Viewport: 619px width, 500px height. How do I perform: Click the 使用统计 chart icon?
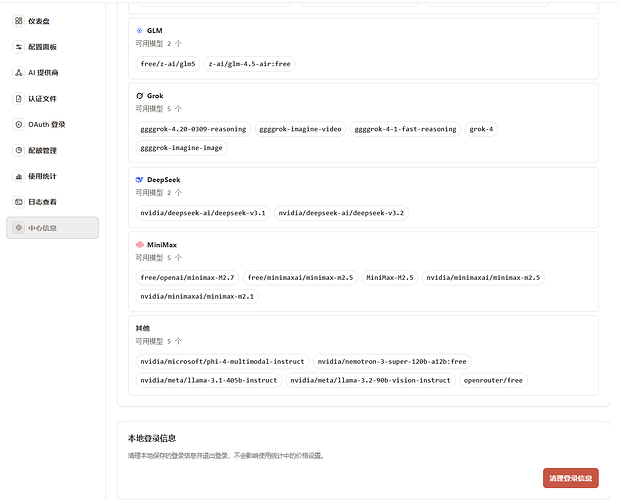[x=19, y=176]
